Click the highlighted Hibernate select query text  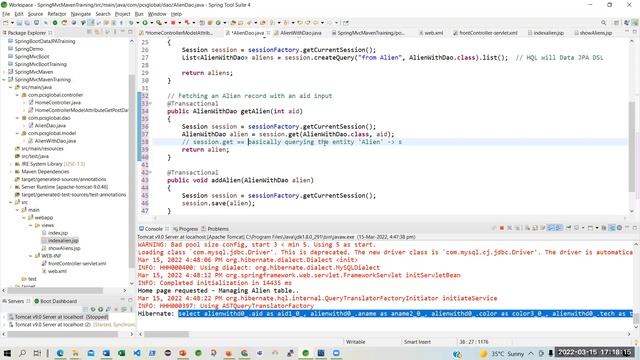(x=405, y=313)
